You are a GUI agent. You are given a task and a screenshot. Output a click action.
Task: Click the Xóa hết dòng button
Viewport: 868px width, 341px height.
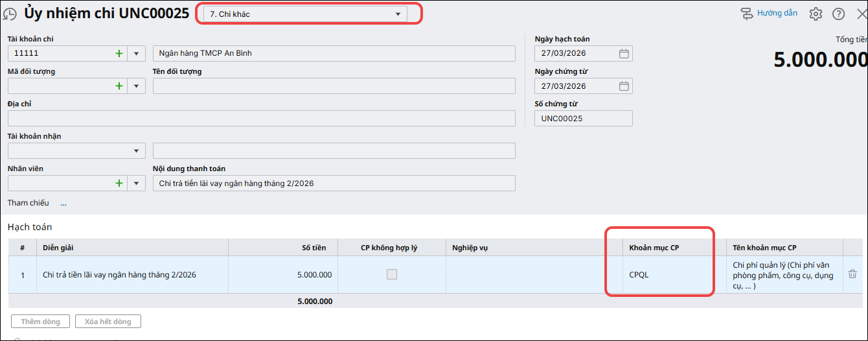click(x=108, y=321)
